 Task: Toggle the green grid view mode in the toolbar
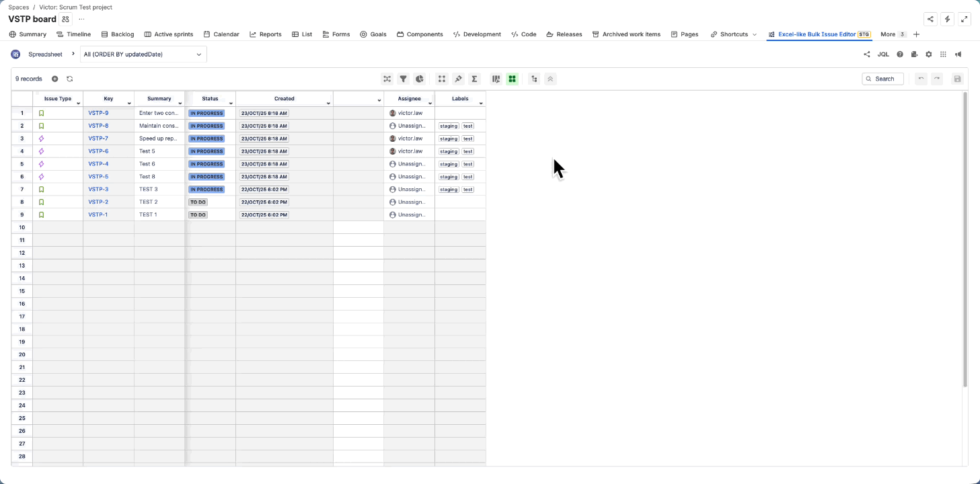tap(512, 79)
